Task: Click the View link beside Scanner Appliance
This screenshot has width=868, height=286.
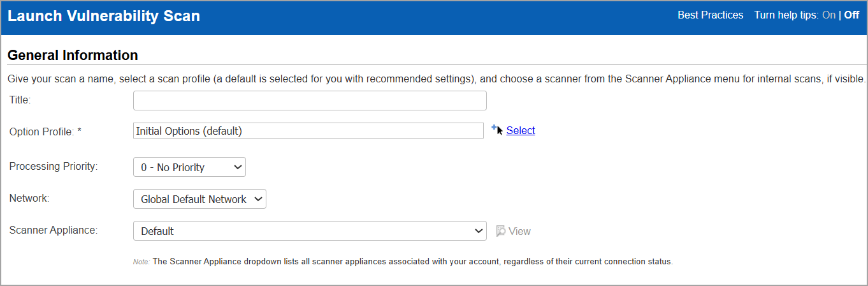Action: click(x=519, y=231)
